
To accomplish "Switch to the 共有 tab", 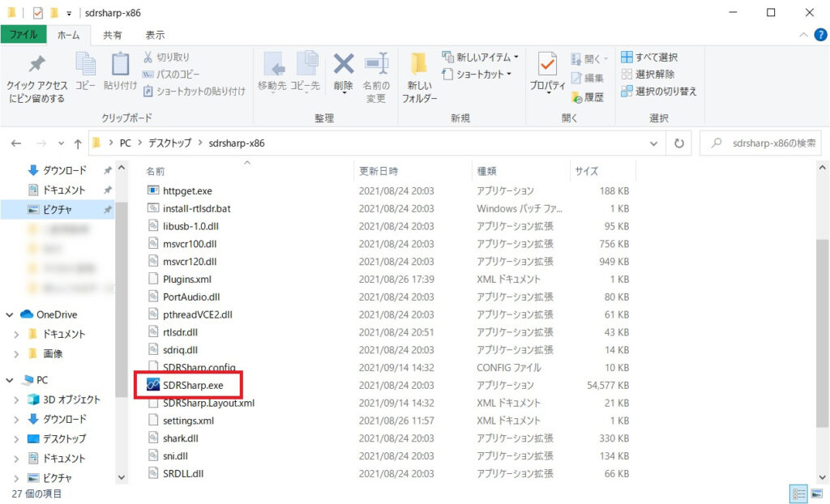I will (112, 35).
